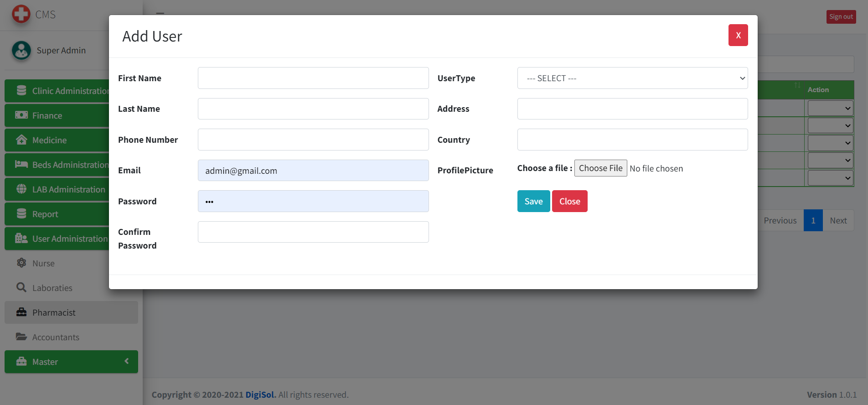Open the Report sidebar menu
The image size is (868, 405).
(x=57, y=214)
